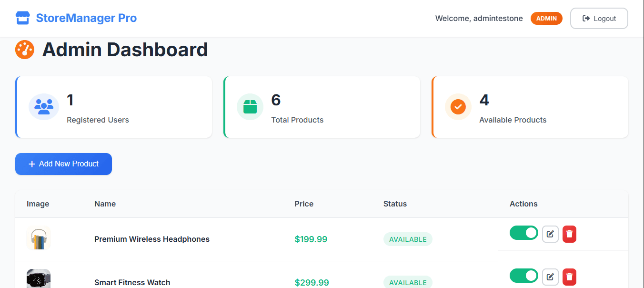644x288 pixels.
Task: Click the Price column header
Action: tap(304, 204)
